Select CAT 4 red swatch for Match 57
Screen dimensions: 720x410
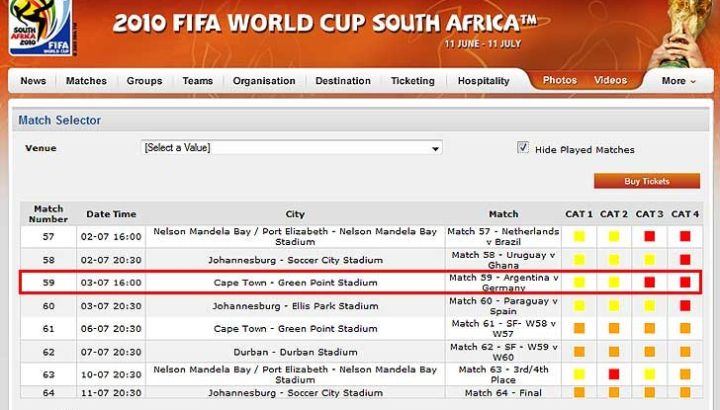click(x=685, y=236)
